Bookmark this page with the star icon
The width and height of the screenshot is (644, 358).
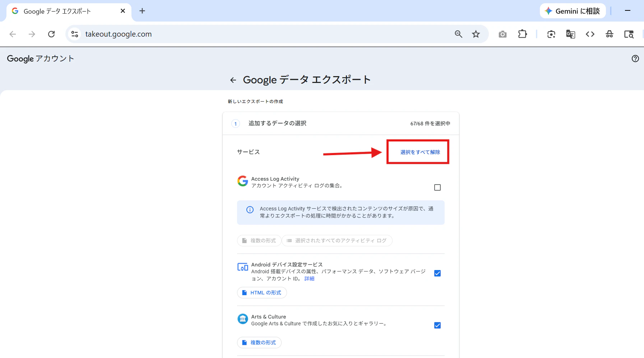[x=476, y=34]
